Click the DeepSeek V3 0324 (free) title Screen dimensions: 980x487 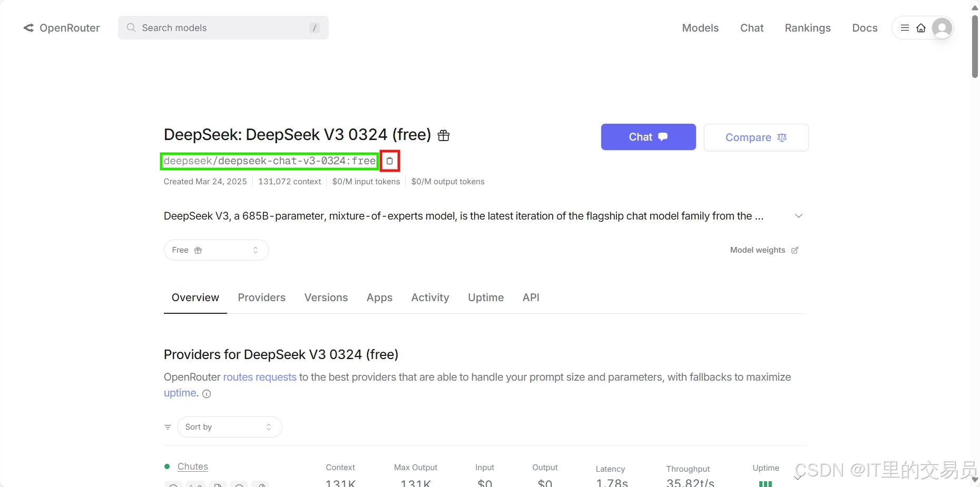298,135
